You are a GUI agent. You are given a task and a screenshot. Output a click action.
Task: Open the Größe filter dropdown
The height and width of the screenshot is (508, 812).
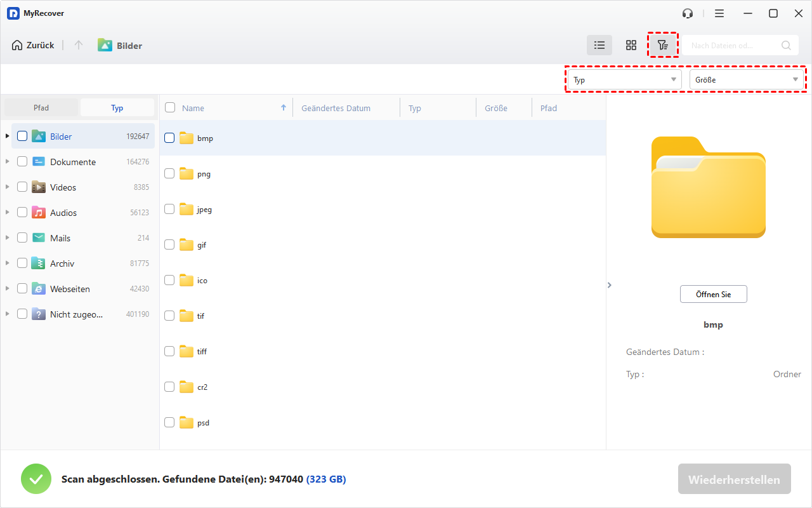tap(747, 80)
